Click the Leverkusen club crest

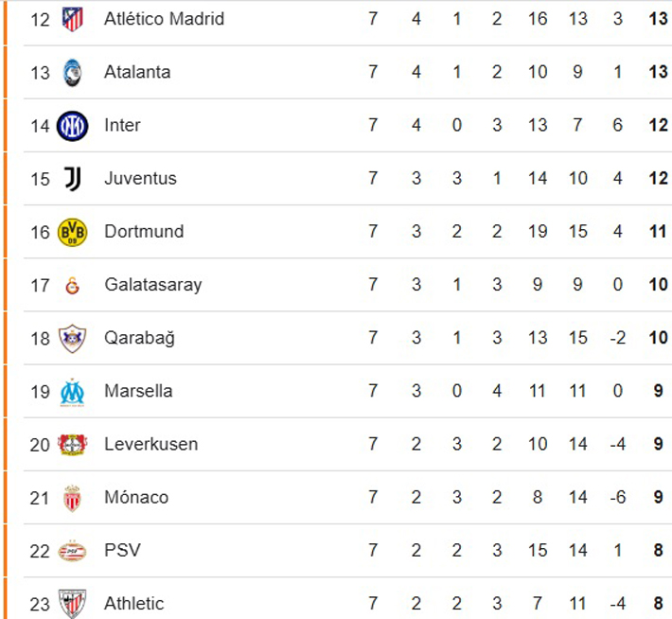click(72, 444)
